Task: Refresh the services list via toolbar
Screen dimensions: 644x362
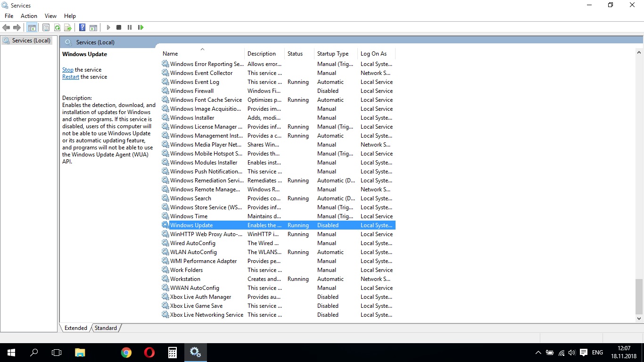Action: tap(57, 27)
